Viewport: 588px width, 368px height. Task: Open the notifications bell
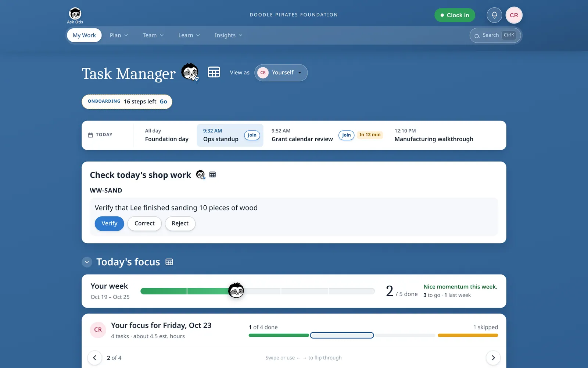coord(494,15)
